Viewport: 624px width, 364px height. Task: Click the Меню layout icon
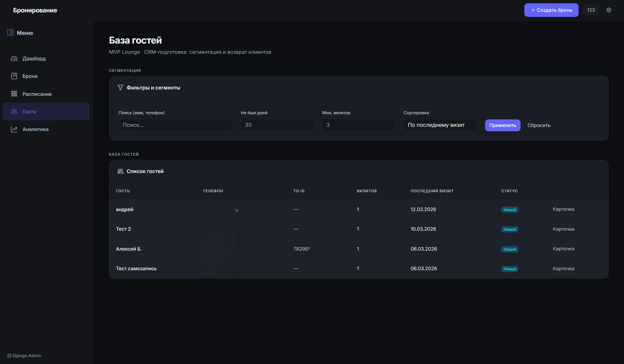[x=10, y=33]
